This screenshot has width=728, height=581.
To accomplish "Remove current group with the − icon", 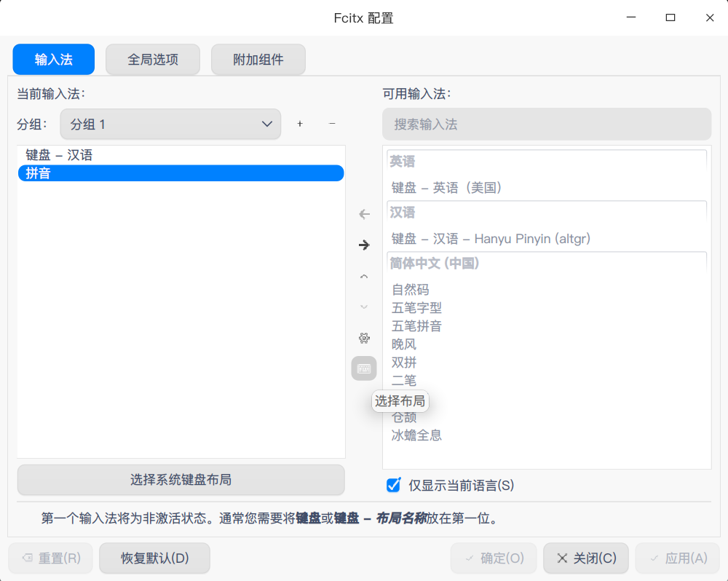I will click(332, 124).
